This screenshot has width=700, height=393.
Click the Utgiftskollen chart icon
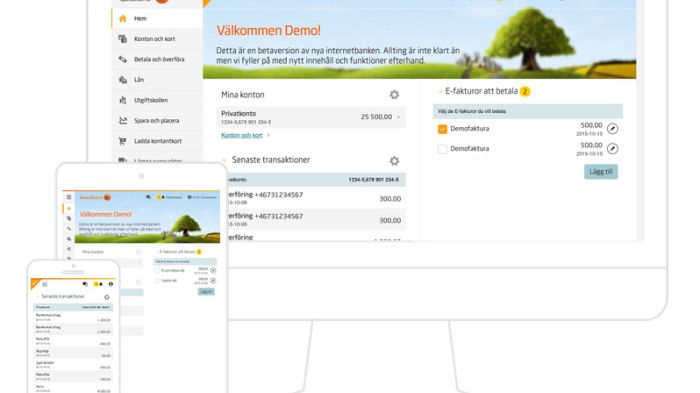pyautogui.click(x=123, y=100)
